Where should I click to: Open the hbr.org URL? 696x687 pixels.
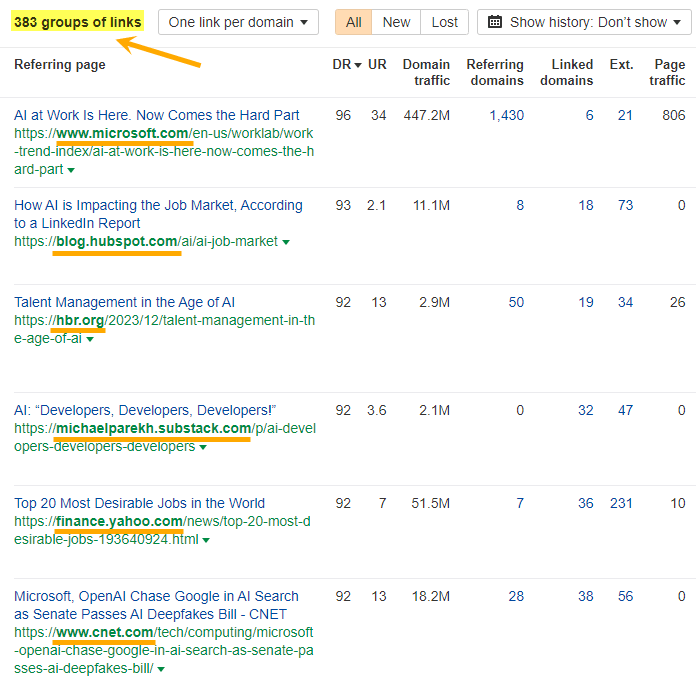[164, 329]
